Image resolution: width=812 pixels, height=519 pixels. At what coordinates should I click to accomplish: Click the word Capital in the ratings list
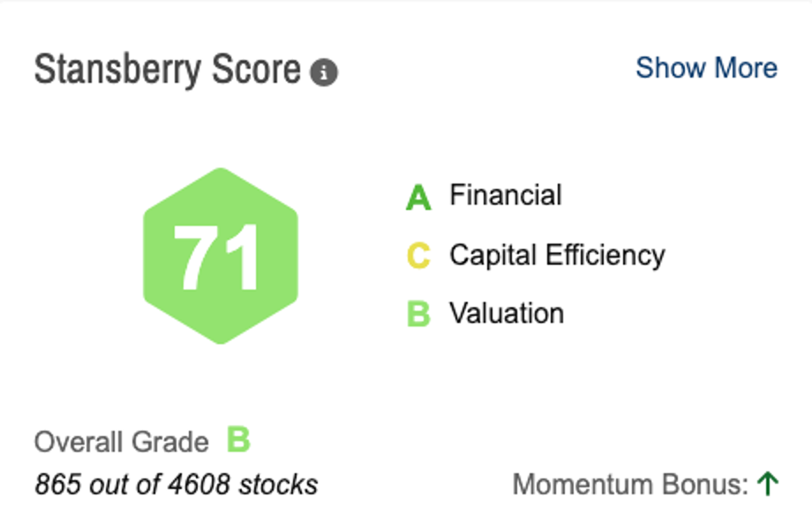492,255
